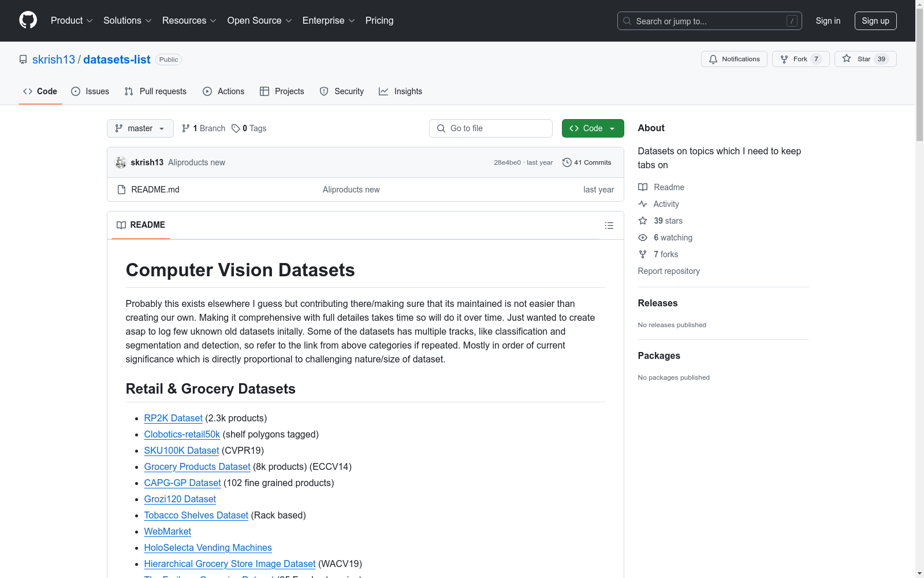
Task: Switch to the Projects tab
Action: click(282, 91)
